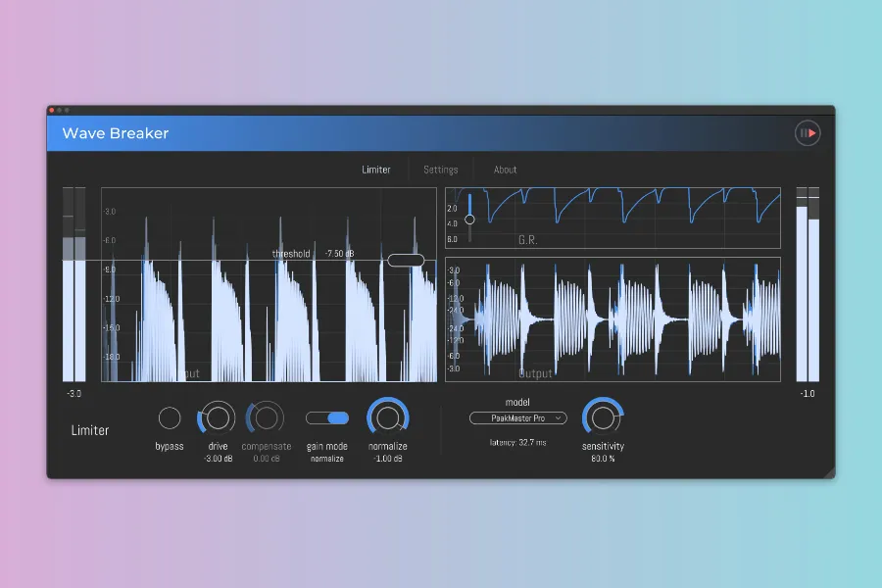Click the threshold -7.50 dB value
The image size is (882, 588).
339,254
